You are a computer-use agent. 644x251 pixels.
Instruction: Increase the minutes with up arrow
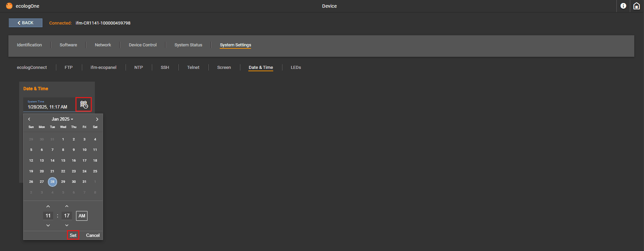click(x=67, y=206)
